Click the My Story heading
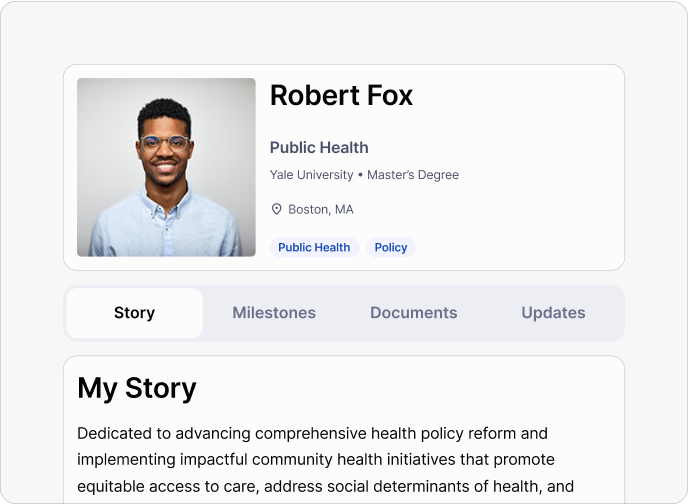 tap(137, 388)
